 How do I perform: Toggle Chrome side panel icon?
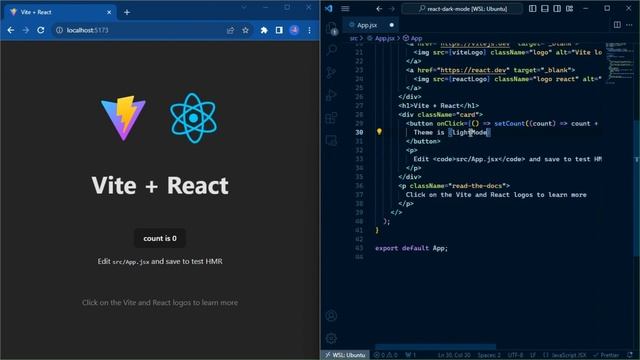point(279,30)
